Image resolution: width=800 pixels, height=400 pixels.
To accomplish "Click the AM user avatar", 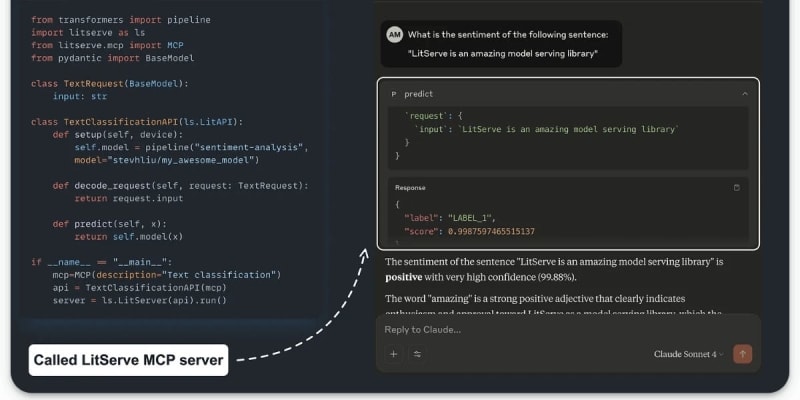I will pos(394,33).
